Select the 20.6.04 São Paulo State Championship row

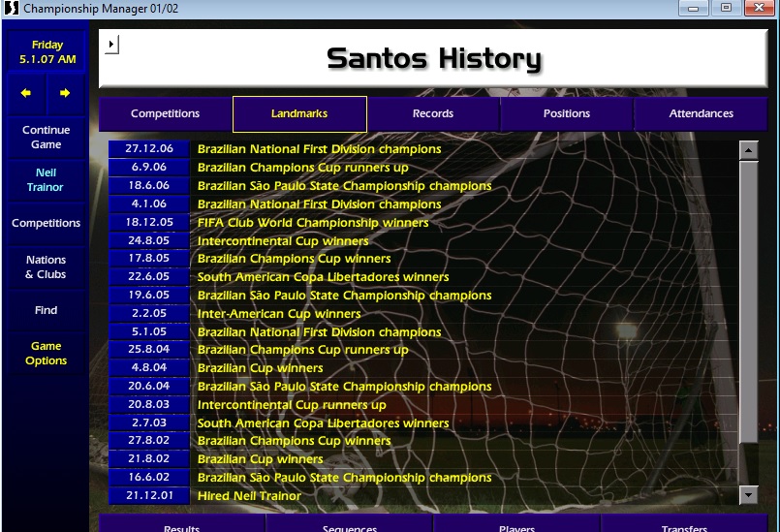point(422,387)
